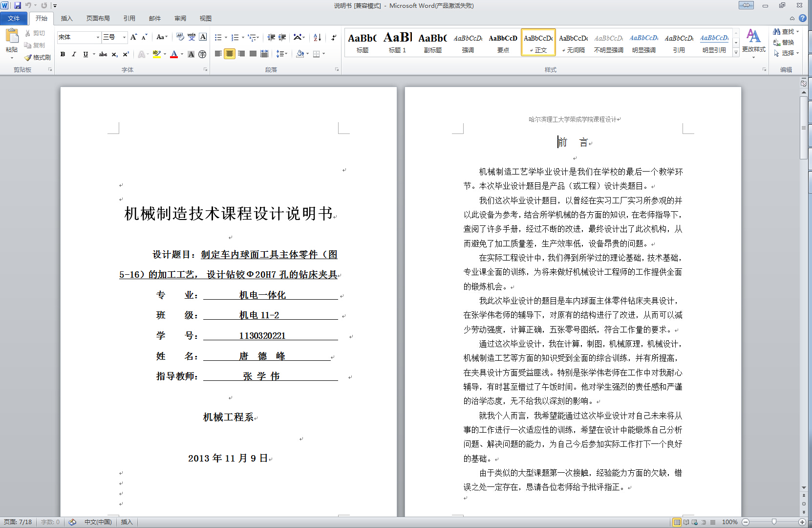
Task: Click the Cut (剪切) button
Action: (x=35, y=33)
